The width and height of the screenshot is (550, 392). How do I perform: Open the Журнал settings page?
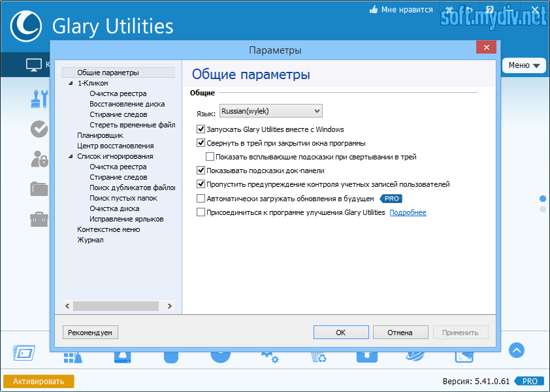pyautogui.click(x=90, y=240)
